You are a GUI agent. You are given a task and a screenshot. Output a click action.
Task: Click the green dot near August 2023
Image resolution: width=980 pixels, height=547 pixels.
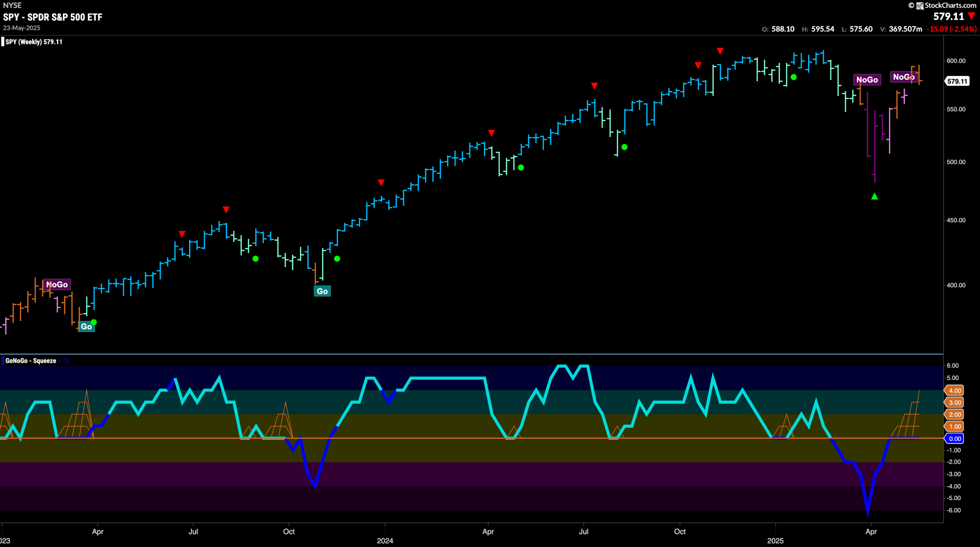pos(256,259)
